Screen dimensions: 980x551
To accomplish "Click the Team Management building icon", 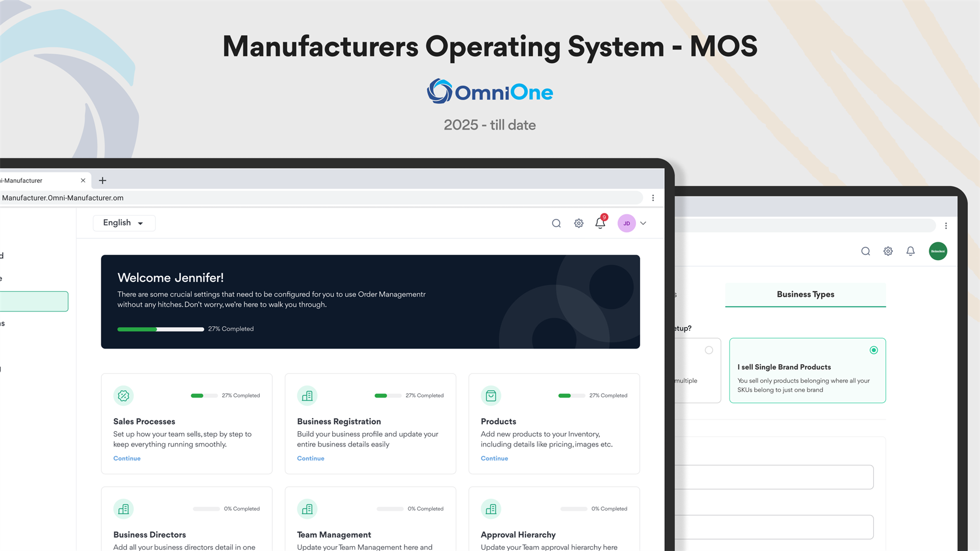I will click(x=307, y=509).
